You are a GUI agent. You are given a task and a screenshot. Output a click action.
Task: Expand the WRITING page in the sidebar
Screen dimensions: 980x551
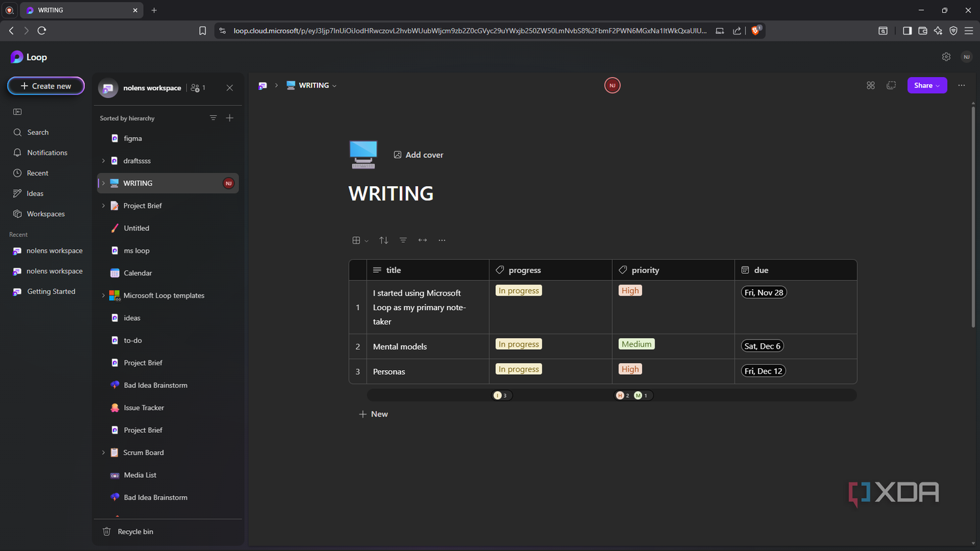(103, 183)
